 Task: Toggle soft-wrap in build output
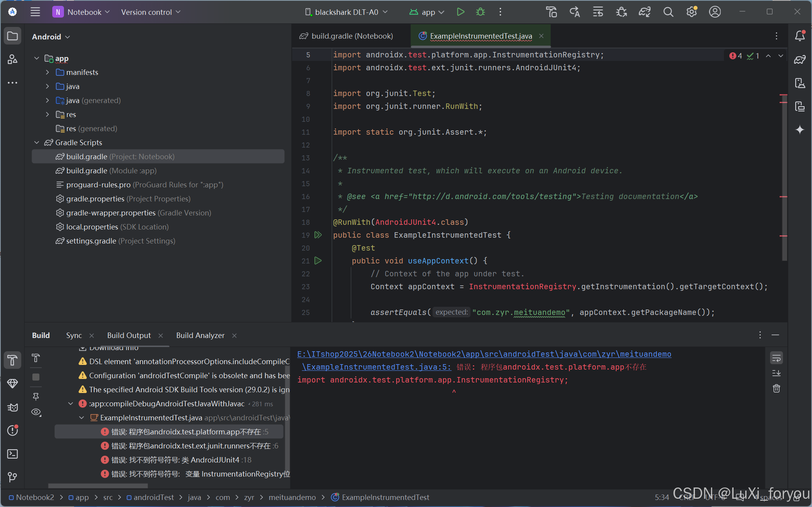click(x=776, y=358)
